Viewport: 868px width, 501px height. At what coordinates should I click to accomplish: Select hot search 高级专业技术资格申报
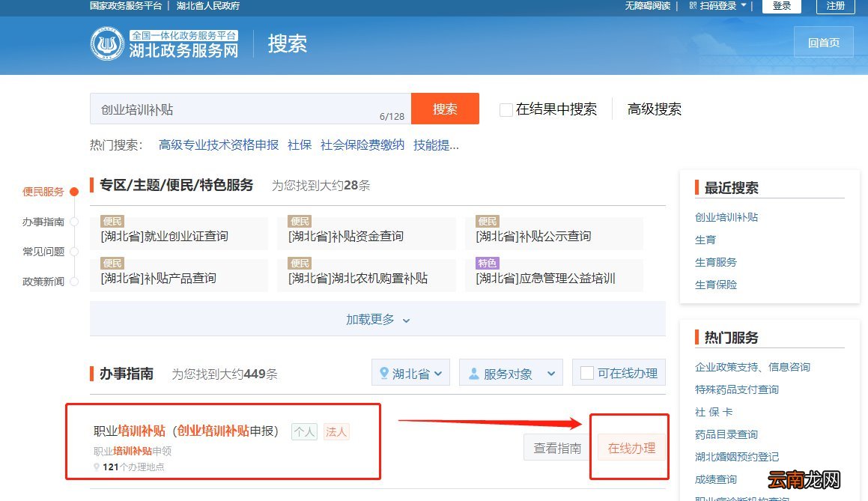coord(219,145)
